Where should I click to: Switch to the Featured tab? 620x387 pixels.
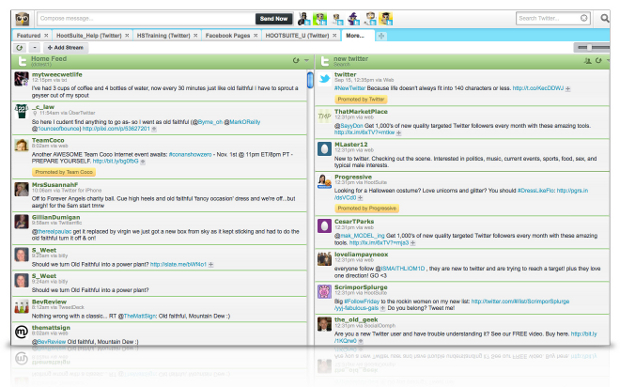click(28, 36)
